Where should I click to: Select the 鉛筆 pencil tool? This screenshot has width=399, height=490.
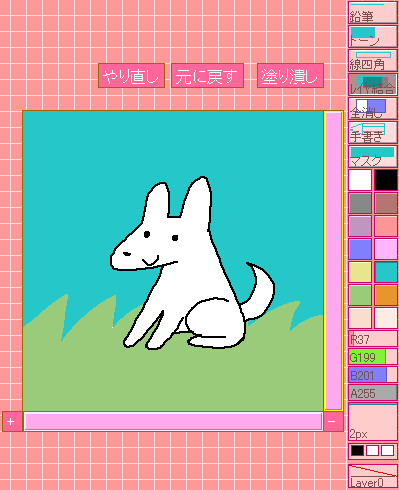373,13
